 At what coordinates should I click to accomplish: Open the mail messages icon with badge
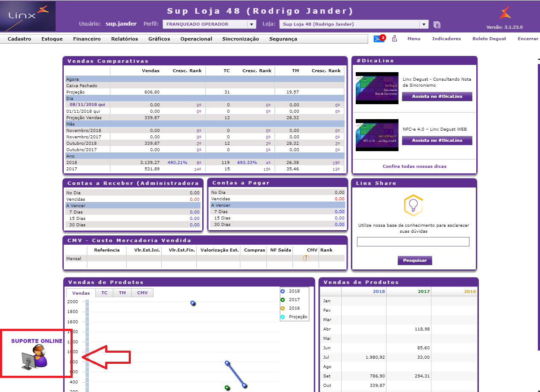click(x=379, y=38)
